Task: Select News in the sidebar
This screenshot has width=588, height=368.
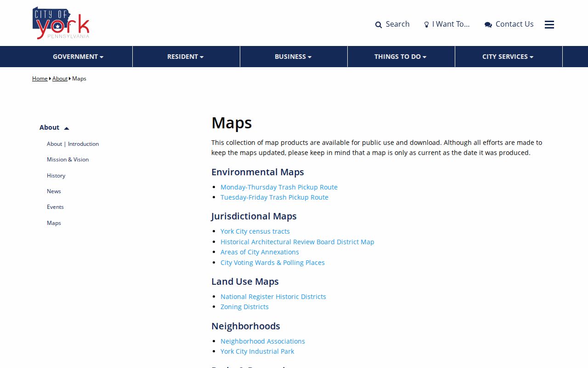Action: 54,191
